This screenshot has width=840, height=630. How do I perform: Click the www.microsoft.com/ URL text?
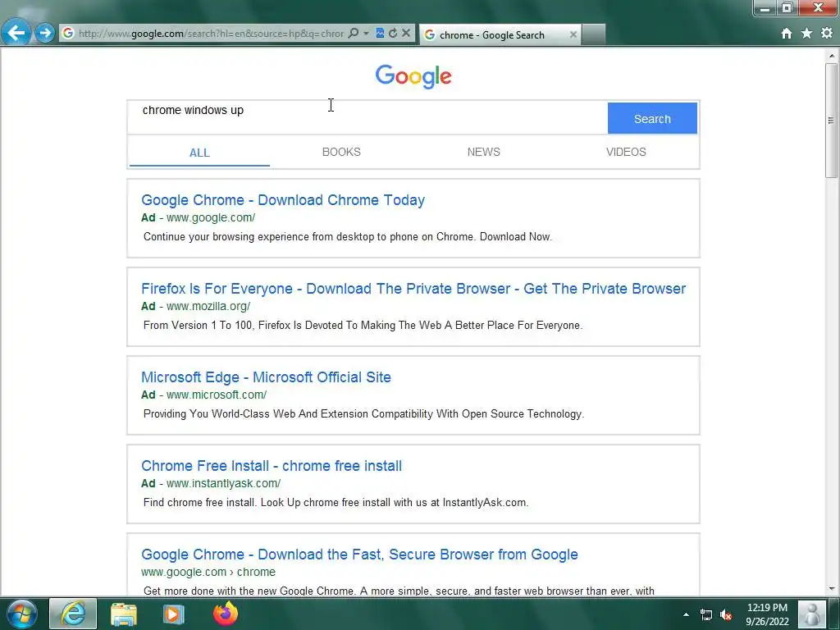pos(216,395)
